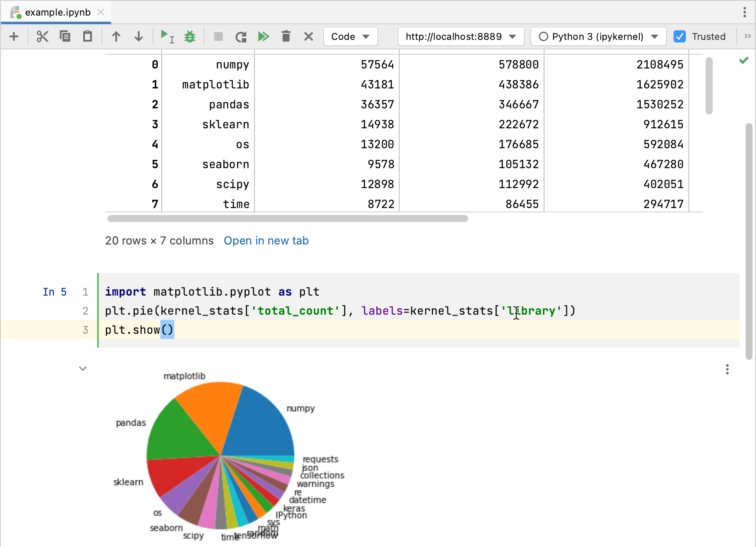This screenshot has width=756, height=547.
Task: Click the table's horizontal scrollbar
Action: [287, 218]
